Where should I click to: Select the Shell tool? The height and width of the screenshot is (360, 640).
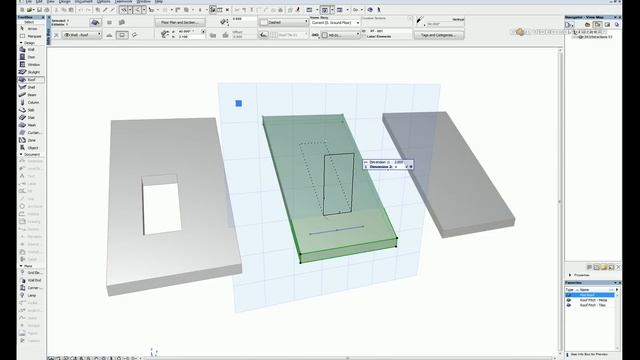(31, 87)
